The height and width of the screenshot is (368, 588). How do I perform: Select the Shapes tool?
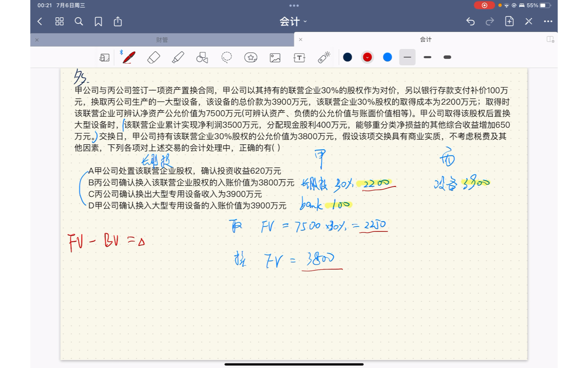click(x=202, y=57)
